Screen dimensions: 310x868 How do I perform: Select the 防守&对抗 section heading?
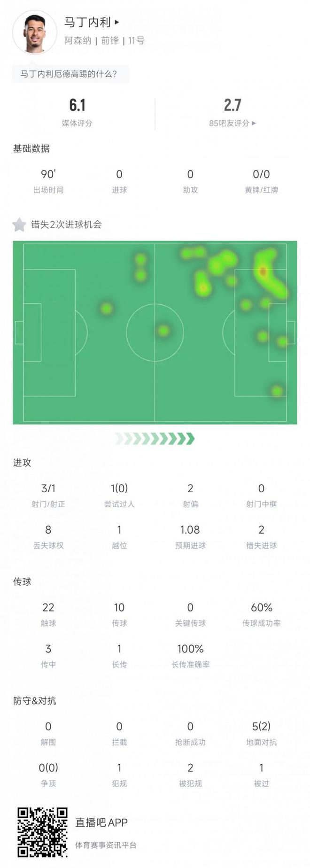pyautogui.click(x=35, y=700)
